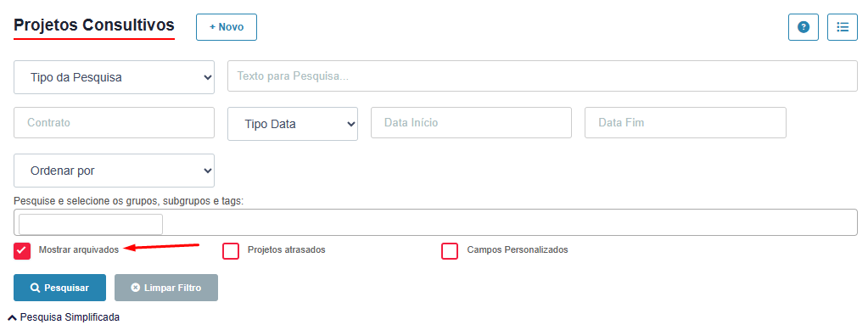This screenshot has width=868, height=336.
Task: Expand the Tipo Data dropdown
Action: point(292,124)
